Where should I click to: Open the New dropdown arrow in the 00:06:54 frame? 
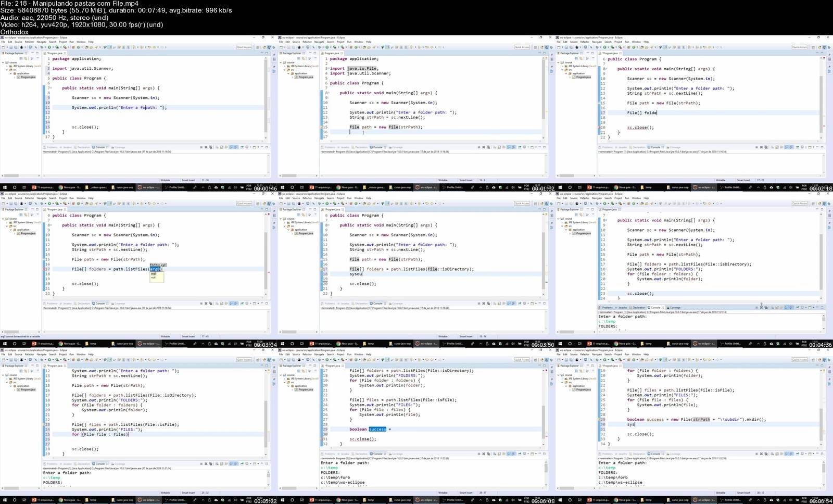(x=562, y=360)
